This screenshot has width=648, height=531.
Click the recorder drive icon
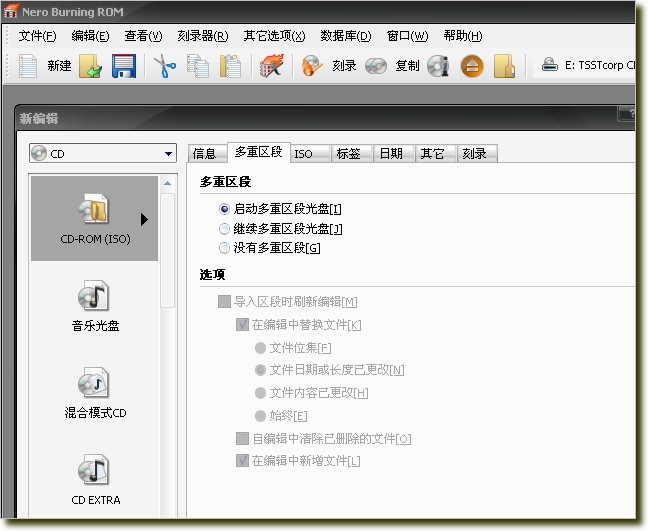550,64
